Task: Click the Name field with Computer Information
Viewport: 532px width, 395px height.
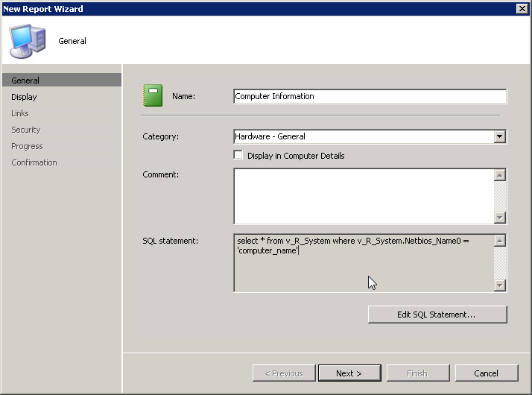Action: pos(370,96)
